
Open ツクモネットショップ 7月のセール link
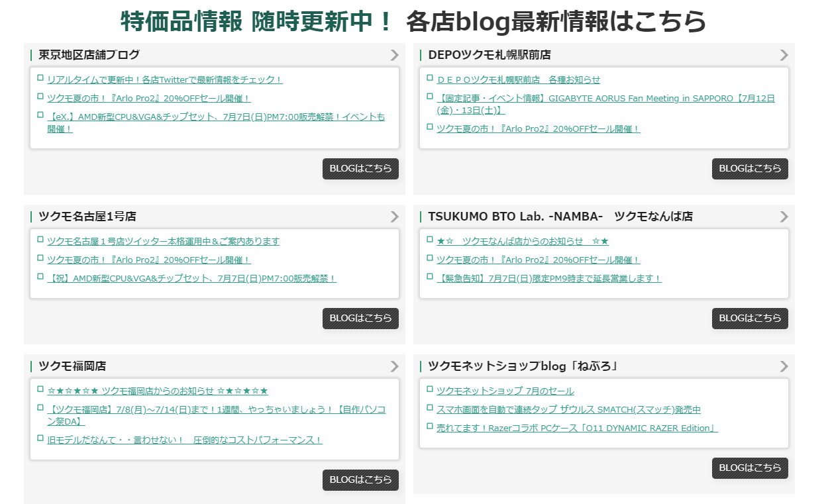pyautogui.click(x=505, y=391)
